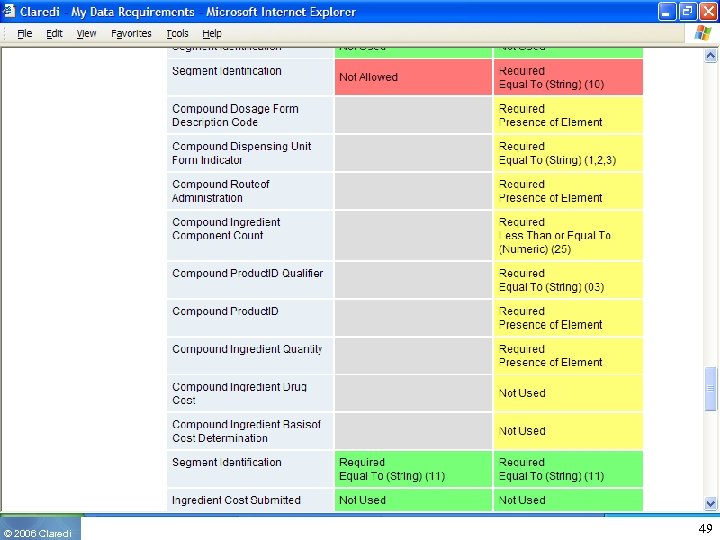Click 'Not Used' cell in Drug Cost row
This screenshot has width=720, height=540.
[568, 393]
